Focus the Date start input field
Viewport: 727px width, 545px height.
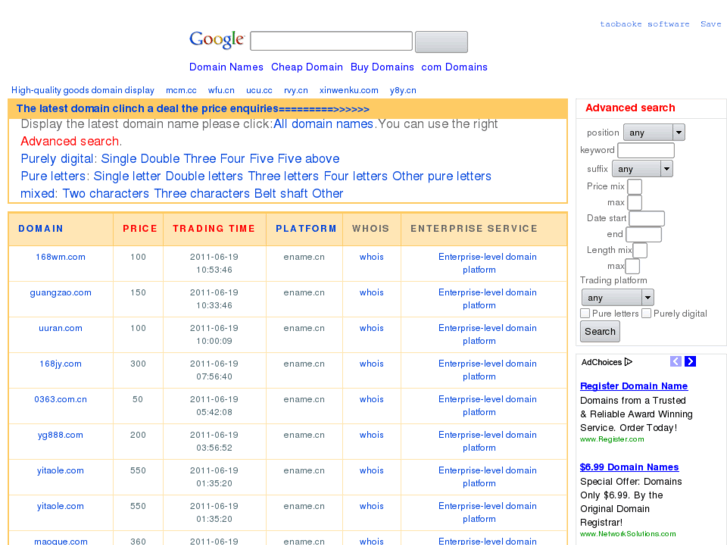pos(647,218)
